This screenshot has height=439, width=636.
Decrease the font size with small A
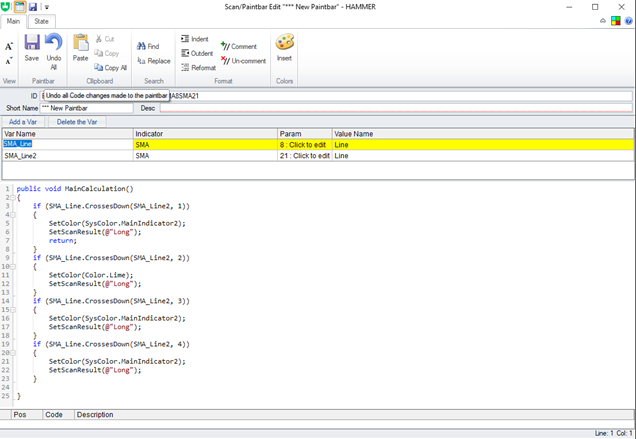[9, 61]
